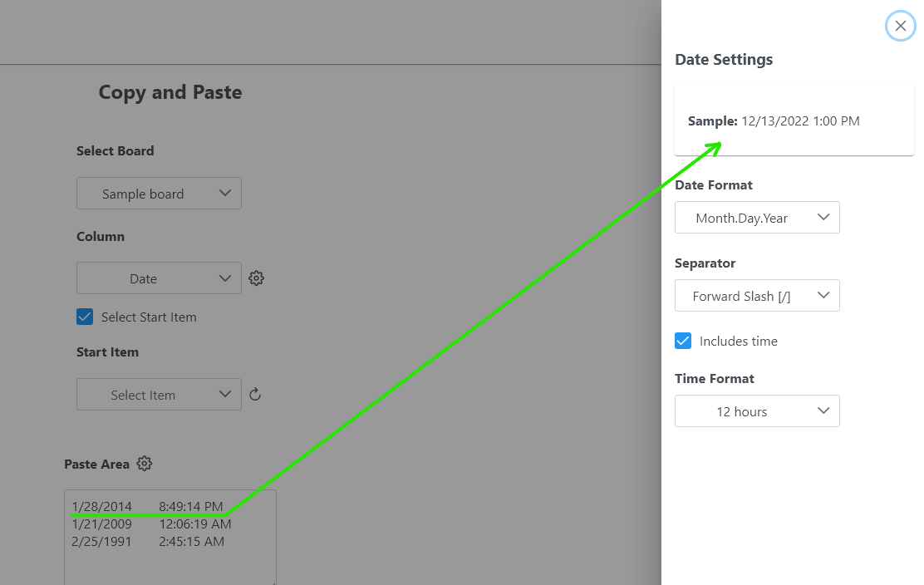Expand the Time Format 12 hours dropdown

(757, 411)
